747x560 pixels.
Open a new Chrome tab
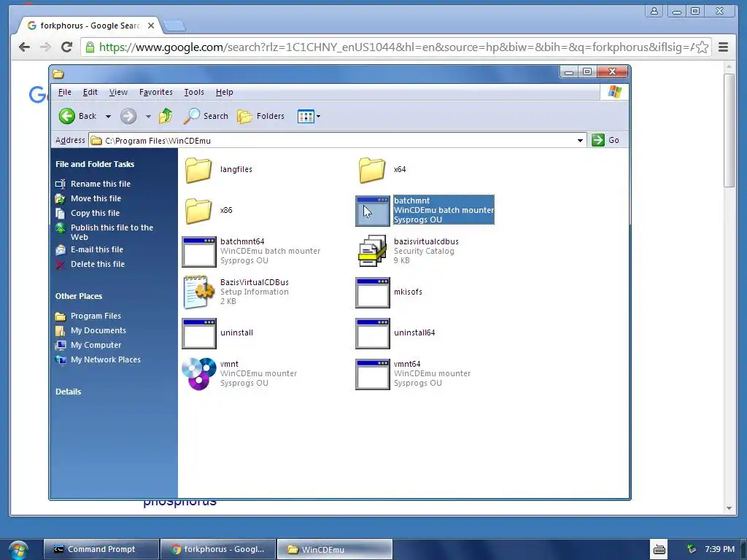coord(174,26)
